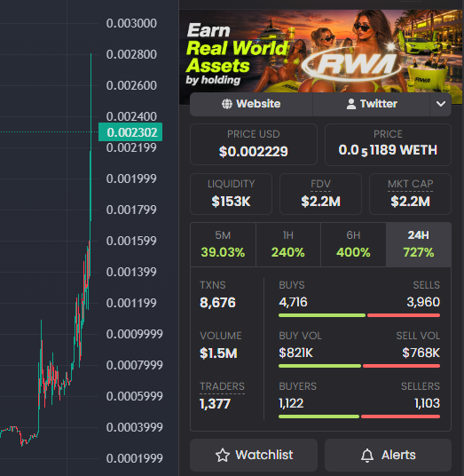Click the TXNS value 8,676

(x=217, y=303)
